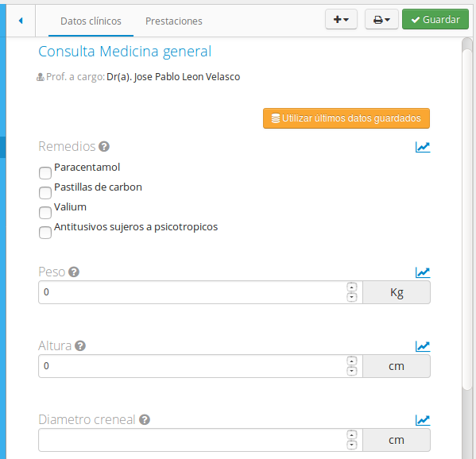Open the Peso chart graph icon

tap(423, 272)
